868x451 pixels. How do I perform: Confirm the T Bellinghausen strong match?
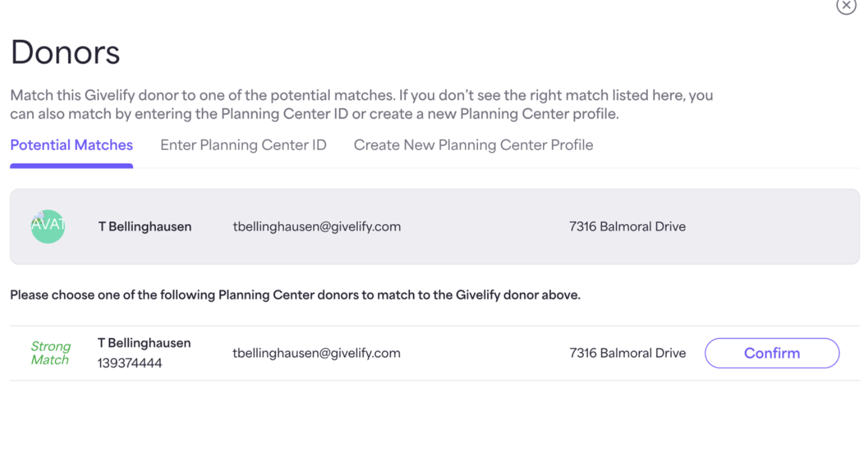772,353
